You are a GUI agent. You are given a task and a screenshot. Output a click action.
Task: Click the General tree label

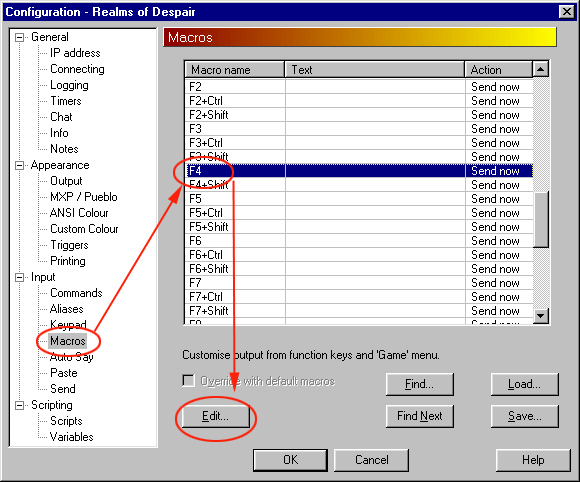50,37
